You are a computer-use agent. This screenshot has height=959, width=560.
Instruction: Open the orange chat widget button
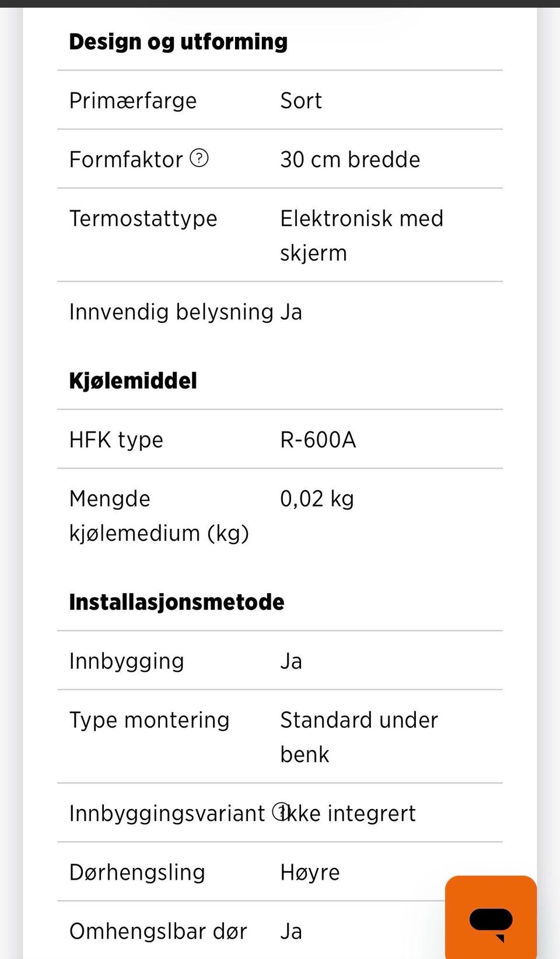[491, 917]
